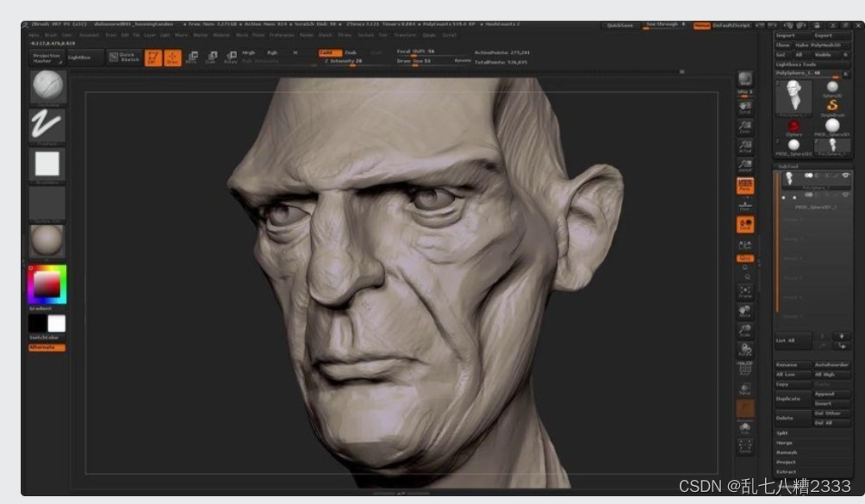Screen dimensions: 865x504
Task: Click the Frame view icon
Action: click(x=745, y=292)
